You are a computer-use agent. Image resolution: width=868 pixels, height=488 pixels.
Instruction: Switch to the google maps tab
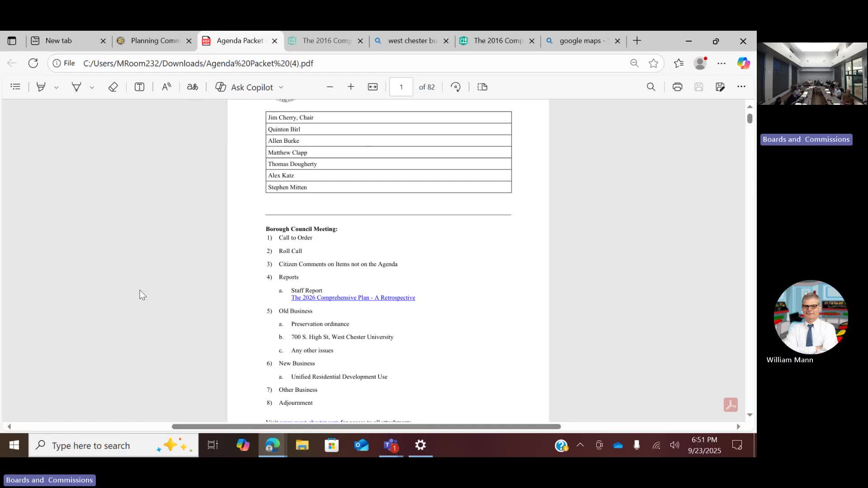pos(580,41)
